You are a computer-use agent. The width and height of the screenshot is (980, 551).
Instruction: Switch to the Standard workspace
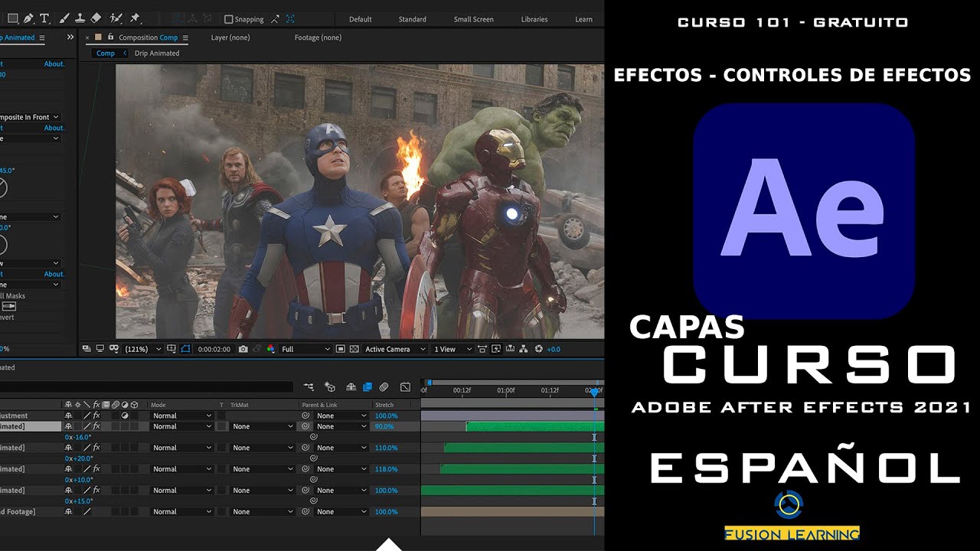coord(412,19)
